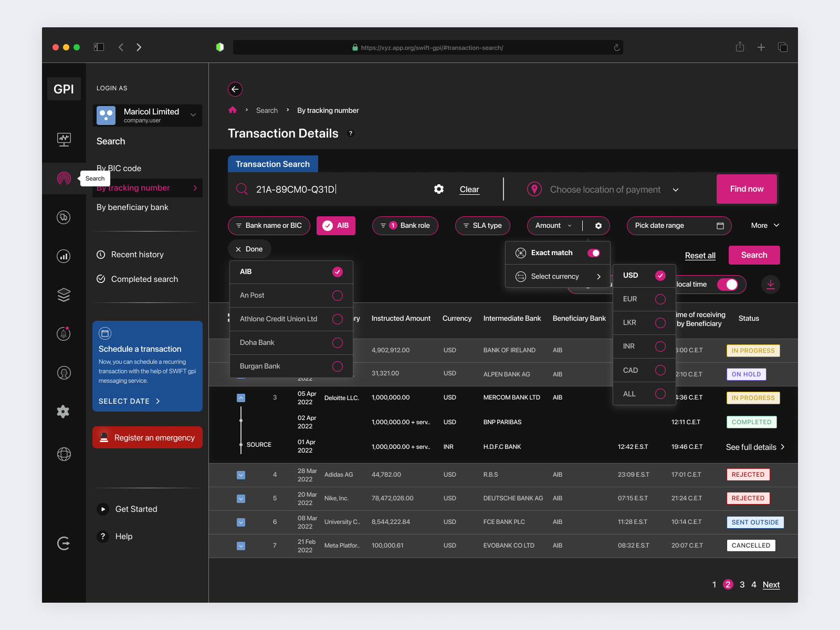Expand the Maricol Limited account dropdown
This screenshot has width=840, height=630.
[x=193, y=115]
